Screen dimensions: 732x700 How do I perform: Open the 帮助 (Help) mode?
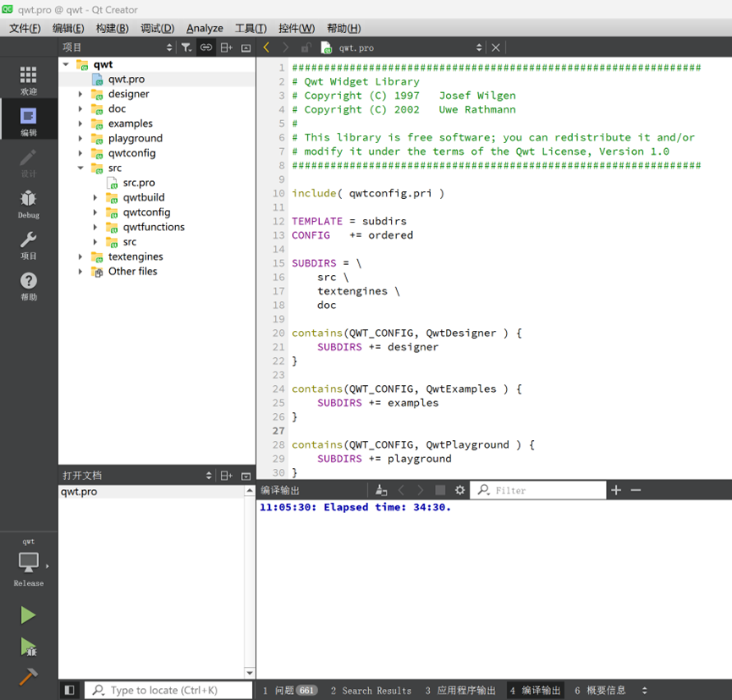coord(29,286)
